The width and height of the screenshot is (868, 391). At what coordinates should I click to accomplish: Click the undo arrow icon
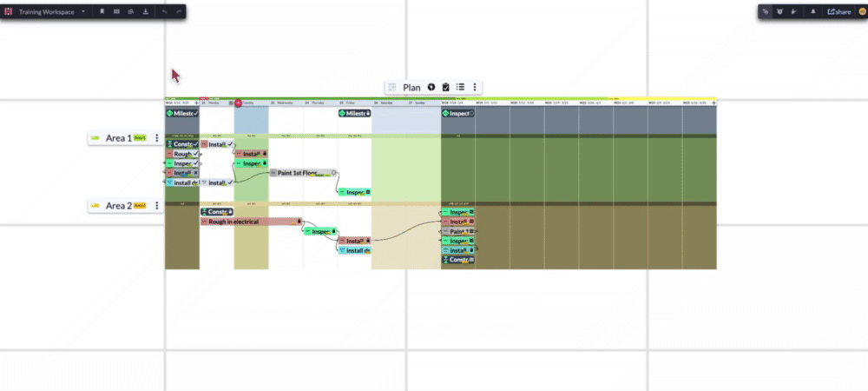point(165,12)
